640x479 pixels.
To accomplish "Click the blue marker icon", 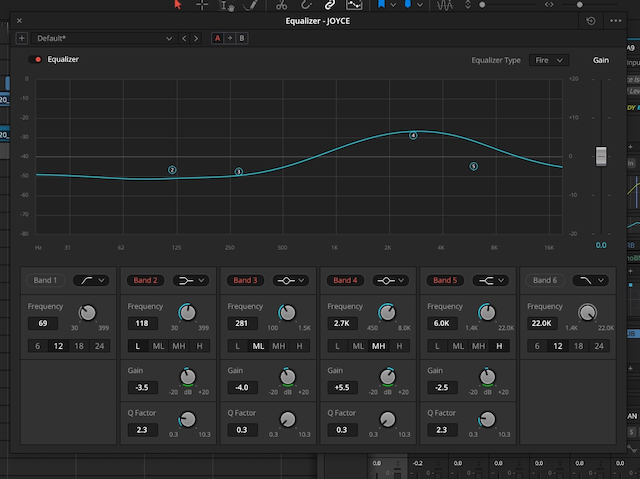I will (407, 4).
